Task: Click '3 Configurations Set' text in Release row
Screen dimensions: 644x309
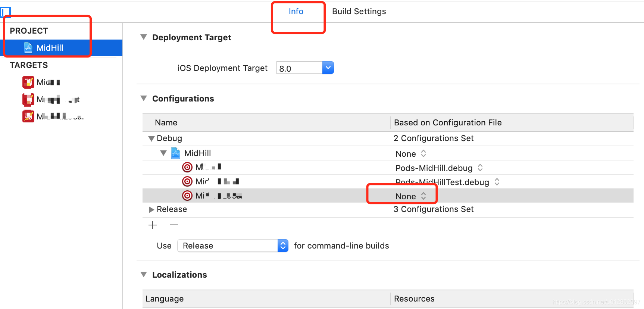Action: 434,209
